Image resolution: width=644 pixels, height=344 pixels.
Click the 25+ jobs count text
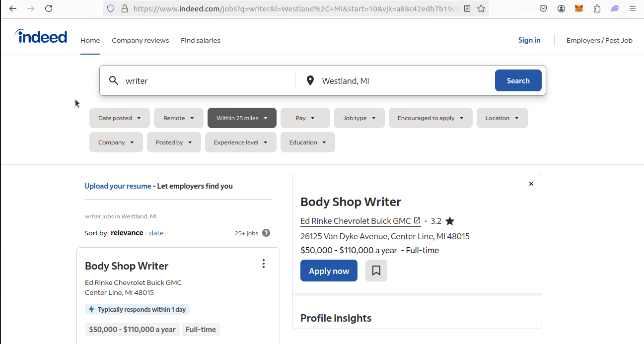tap(246, 233)
